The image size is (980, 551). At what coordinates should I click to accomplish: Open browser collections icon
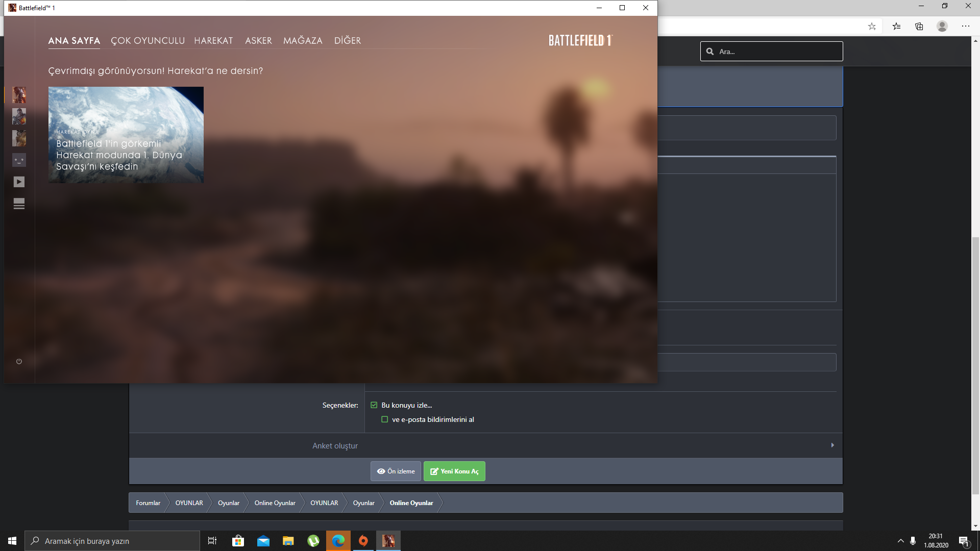coord(919,27)
